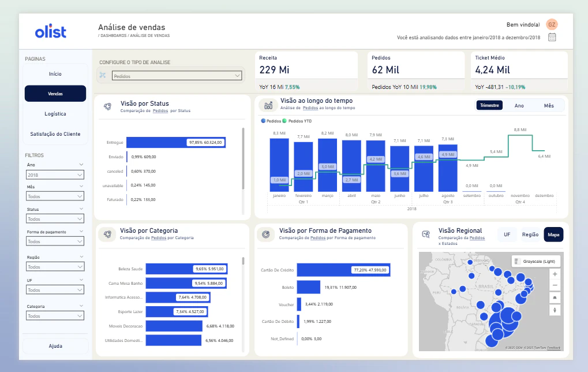Open the Forma de pagamento filter dropdown
Viewport: 588px width, 372px height.
tap(55, 241)
